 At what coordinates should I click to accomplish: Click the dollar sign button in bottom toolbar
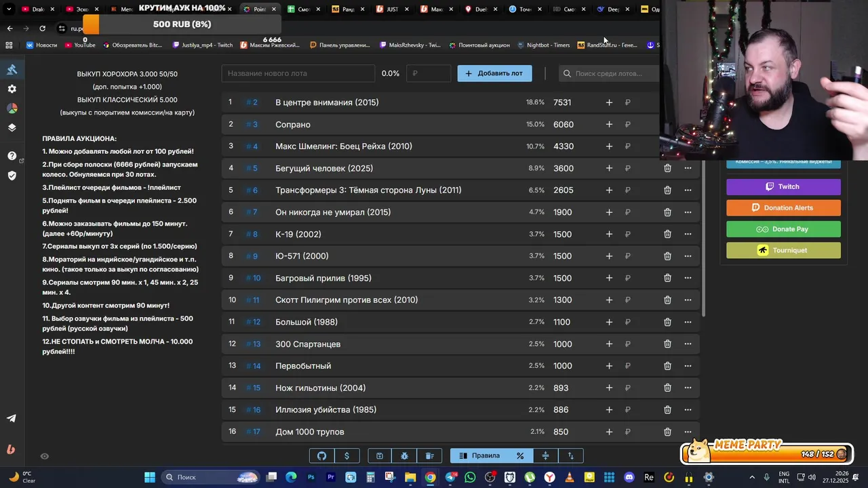tap(347, 455)
